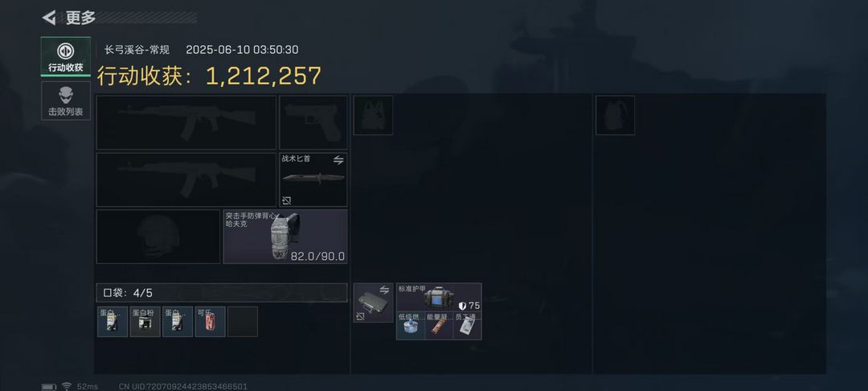Select the 标准护甲 repair kit item
Screen dimensions: 868x391
(x=439, y=298)
